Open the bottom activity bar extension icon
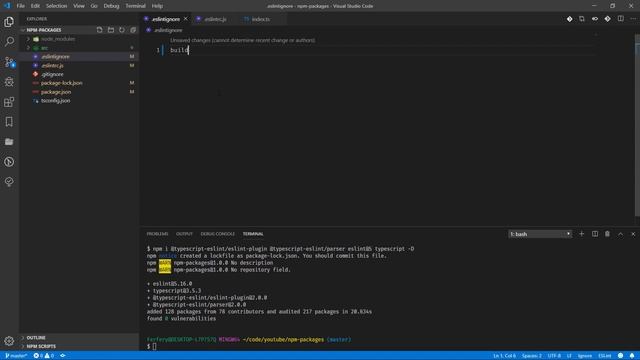Screen dimensions: 640x360 9,182
